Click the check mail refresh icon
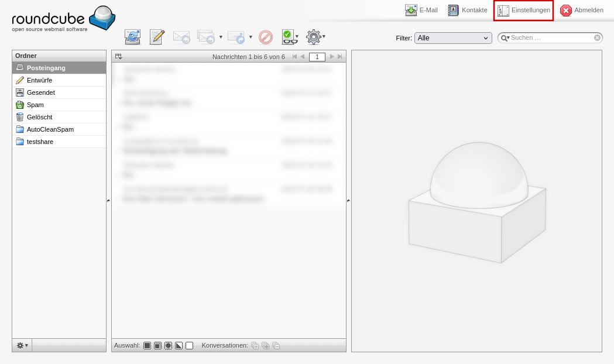The height and width of the screenshot is (364, 614). click(x=132, y=37)
